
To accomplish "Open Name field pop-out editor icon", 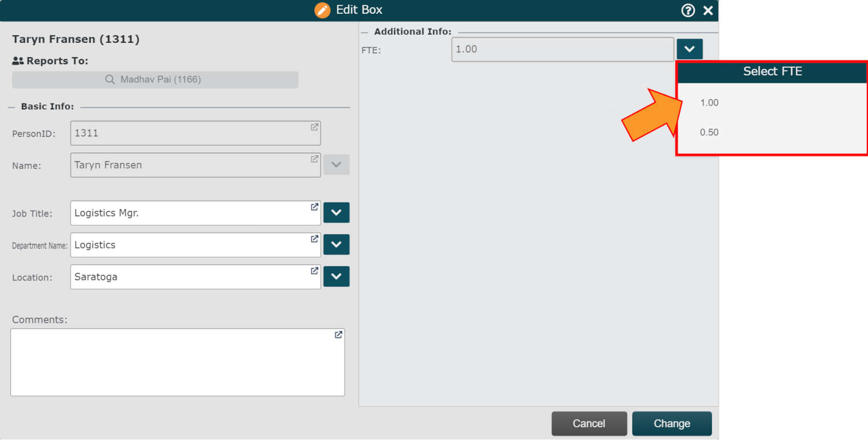I will (x=314, y=159).
